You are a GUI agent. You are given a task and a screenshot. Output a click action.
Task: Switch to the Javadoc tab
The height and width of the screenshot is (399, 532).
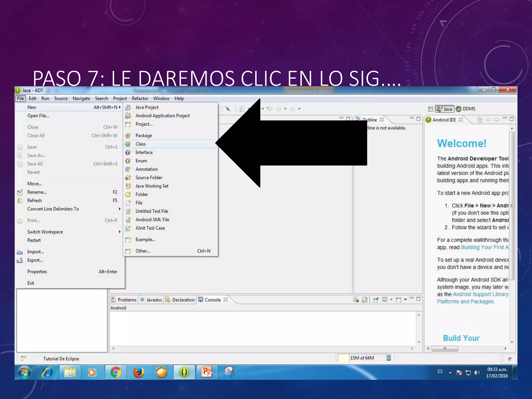click(151, 300)
